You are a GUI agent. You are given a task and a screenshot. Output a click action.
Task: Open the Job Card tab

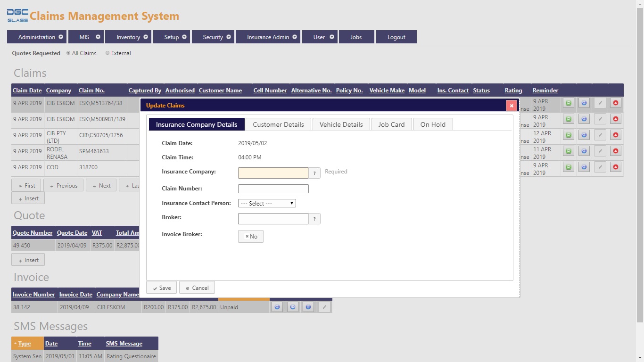coord(391,124)
